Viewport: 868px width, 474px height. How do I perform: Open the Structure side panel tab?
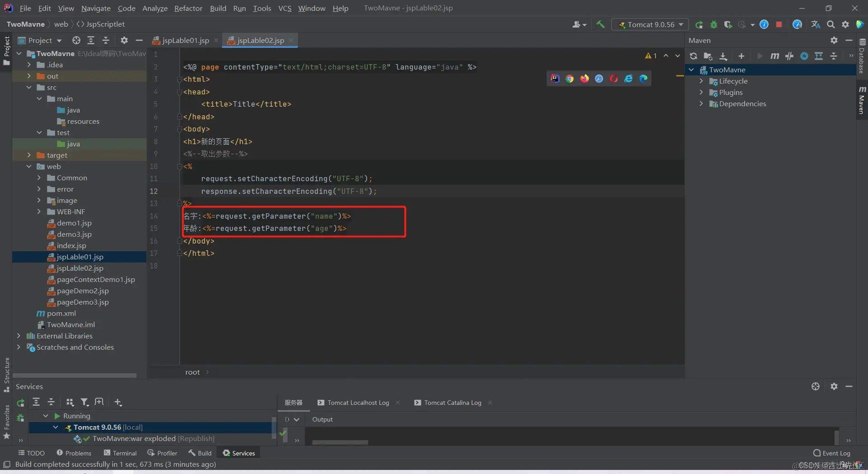pyautogui.click(x=7, y=375)
